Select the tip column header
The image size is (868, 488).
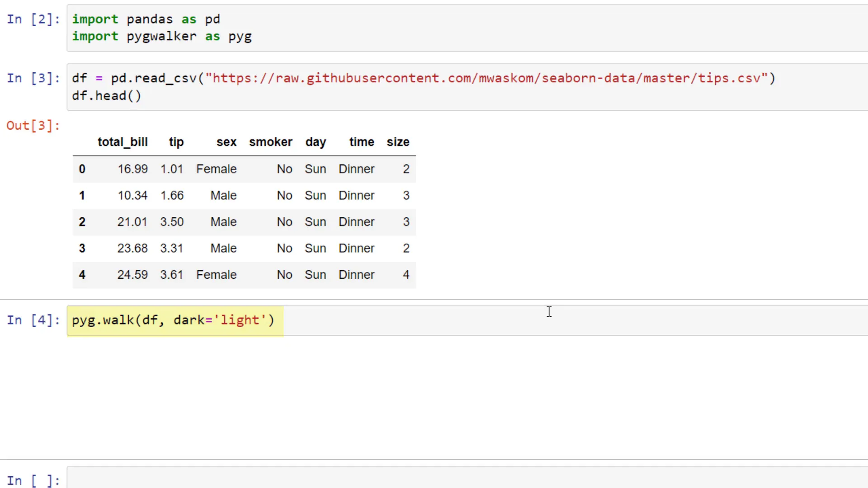pyautogui.click(x=176, y=142)
